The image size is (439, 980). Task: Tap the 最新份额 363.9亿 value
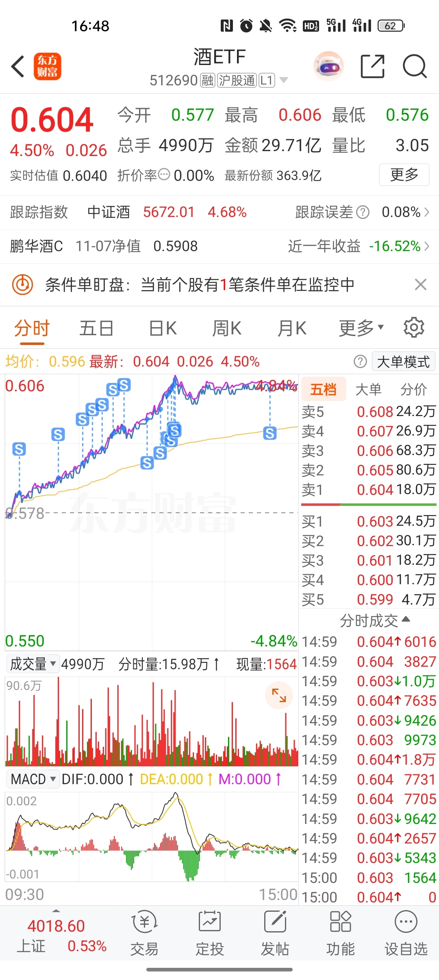[x=299, y=176]
